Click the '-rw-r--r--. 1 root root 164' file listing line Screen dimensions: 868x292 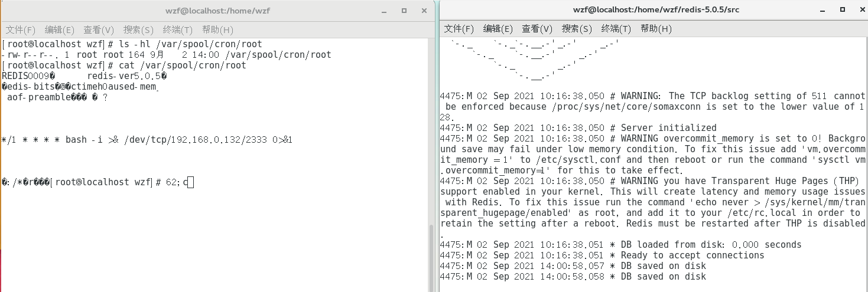click(x=167, y=55)
